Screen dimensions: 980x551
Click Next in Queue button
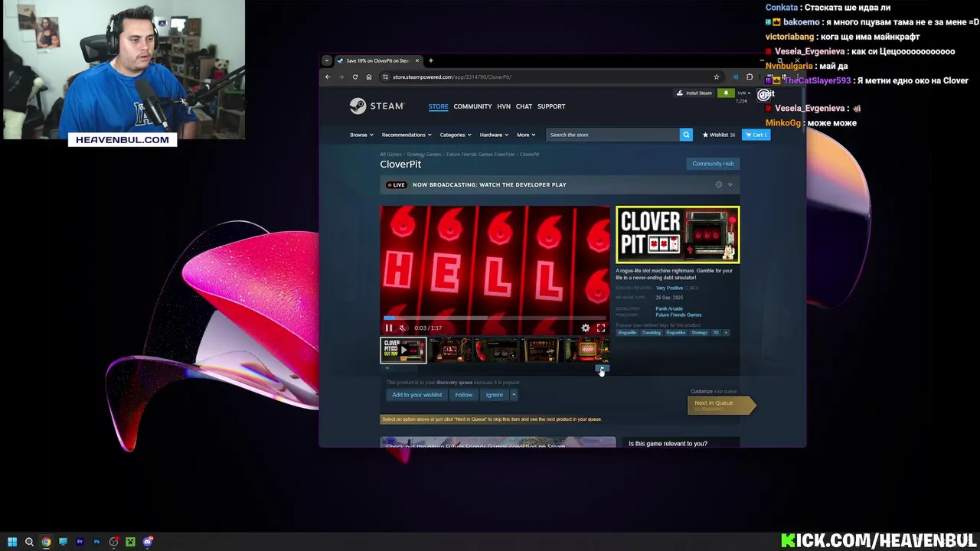[x=720, y=405]
